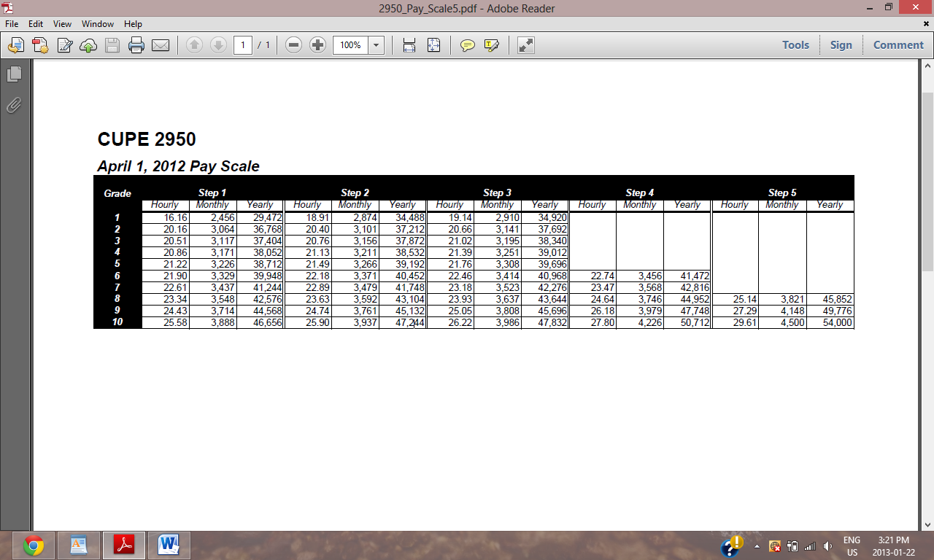
Task: Click the yearly value 41,472
Action: 695,276
